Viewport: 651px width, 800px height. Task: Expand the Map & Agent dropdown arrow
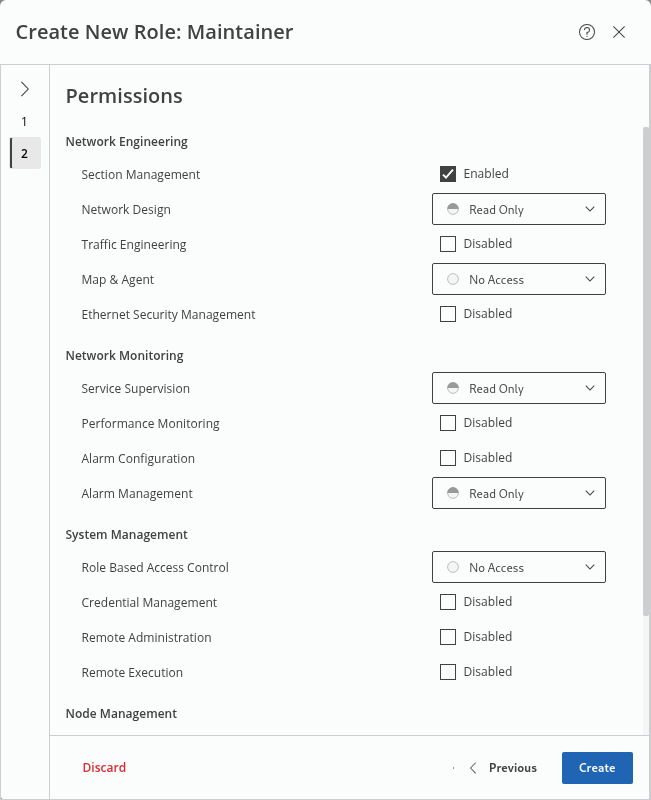click(589, 280)
